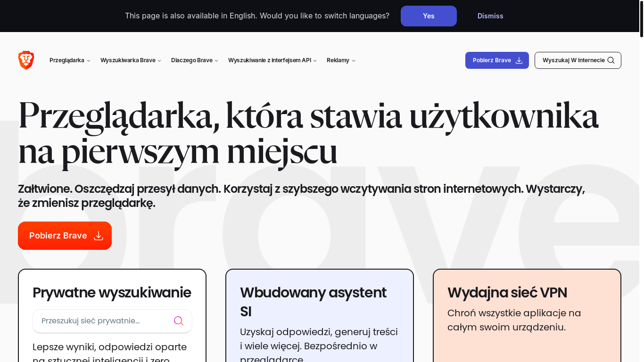Screen dimensions: 644x362
Task: Click the download icon in the orange Pobierz Brave button
Action: 99,236
